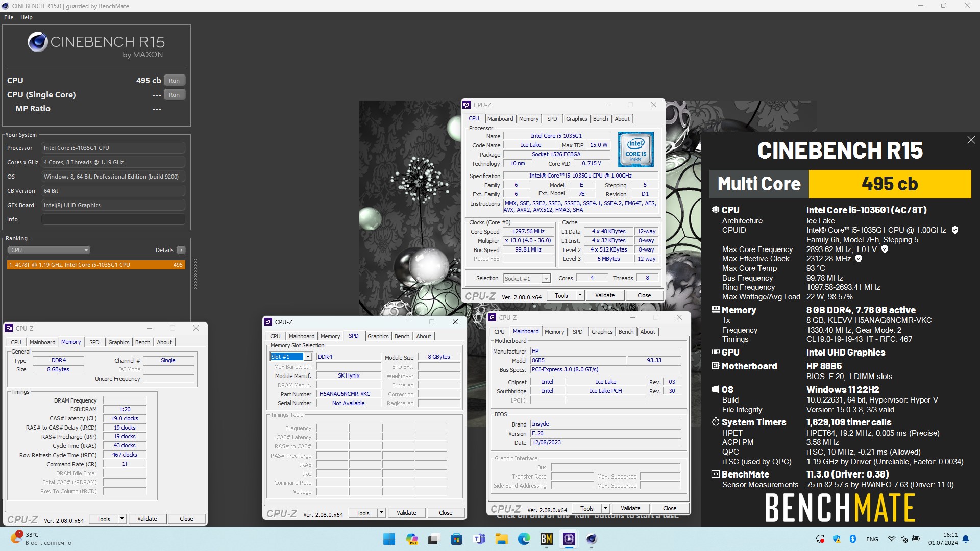Click the Multi Core 495 cb score bar
The height and width of the screenshot is (551, 980).
(840, 184)
